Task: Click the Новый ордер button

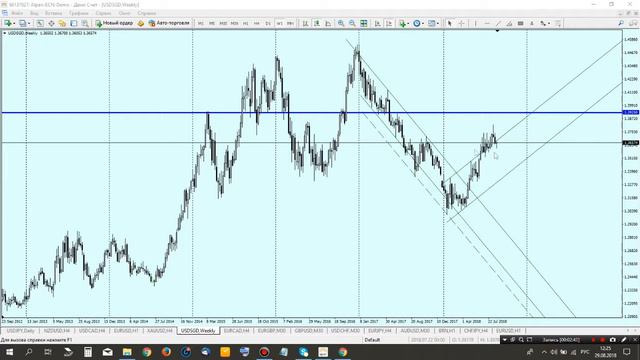Action: pos(114,23)
